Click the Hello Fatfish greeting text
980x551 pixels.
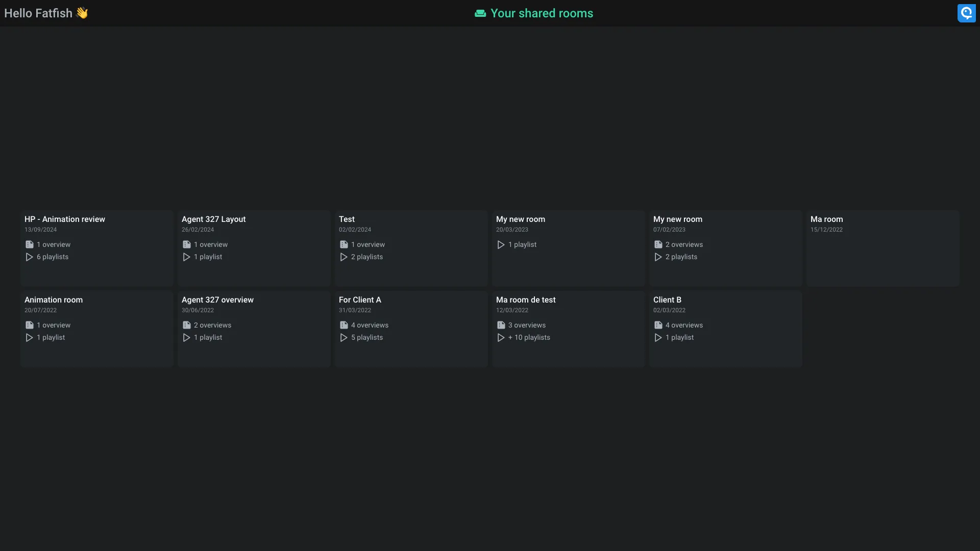point(38,13)
